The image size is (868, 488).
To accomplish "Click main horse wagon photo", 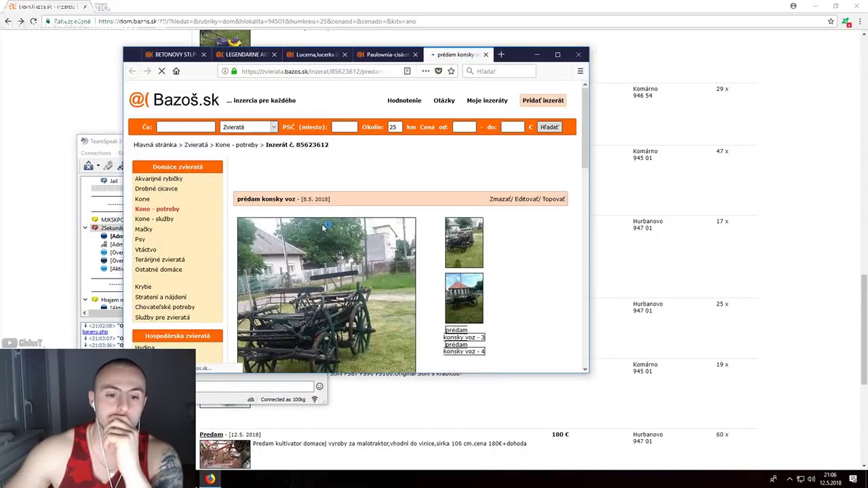I will [326, 295].
